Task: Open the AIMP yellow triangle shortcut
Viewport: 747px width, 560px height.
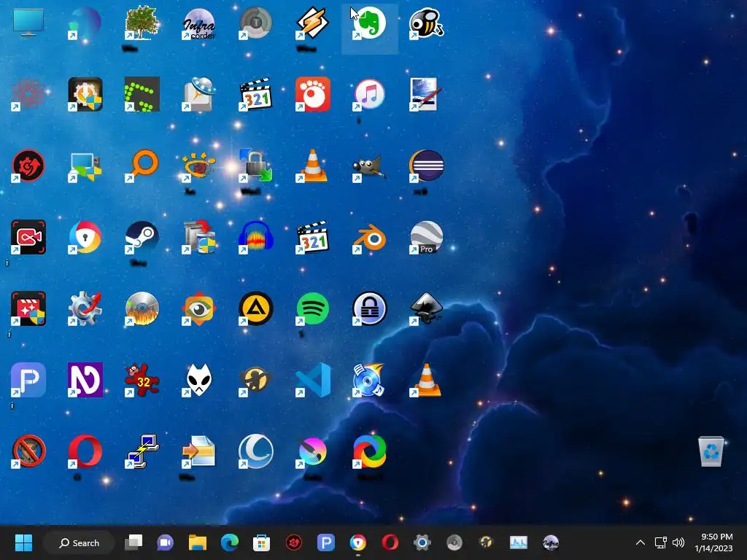Action: tap(255, 308)
